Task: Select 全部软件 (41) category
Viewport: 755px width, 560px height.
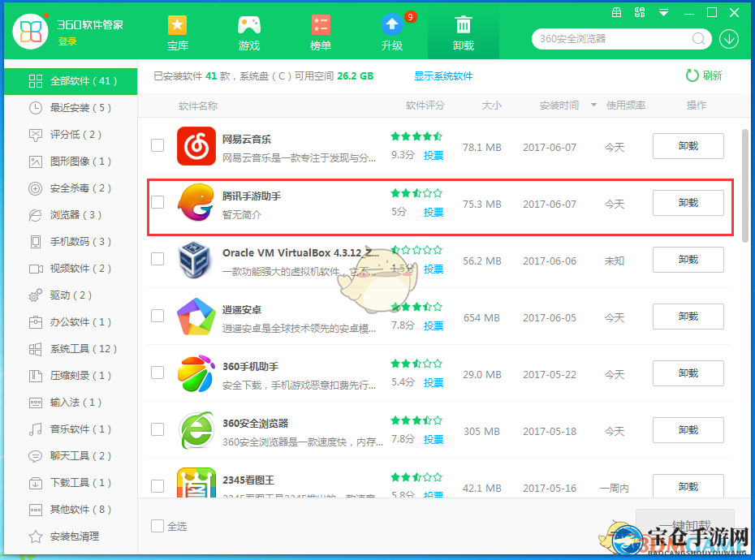Action: pos(71,81)
